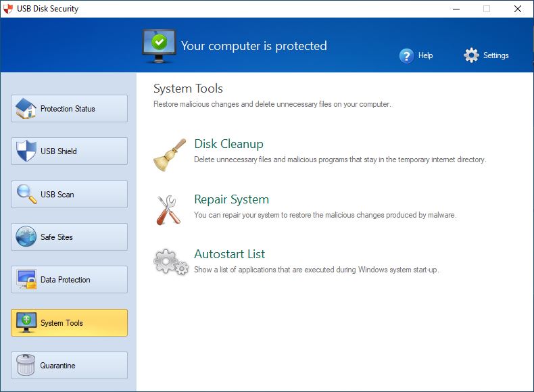Open the Disk Cleanup link

[x=229, y=144]
